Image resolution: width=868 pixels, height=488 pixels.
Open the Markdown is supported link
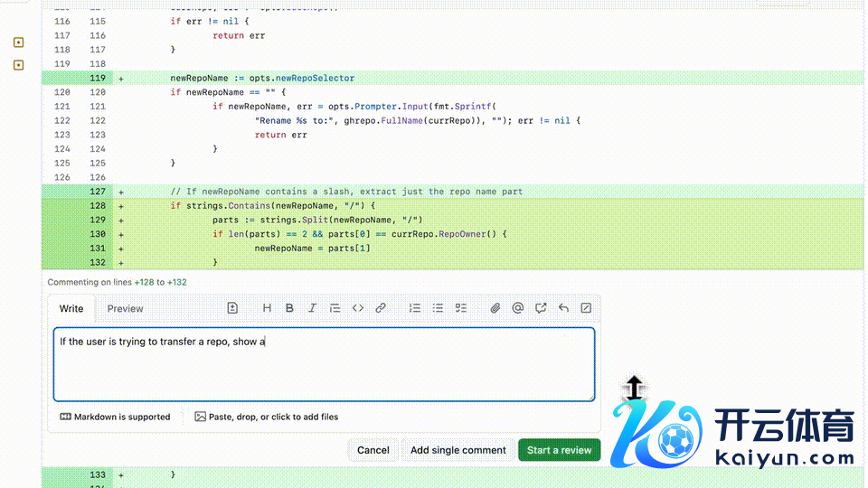(x=115, y=417)
